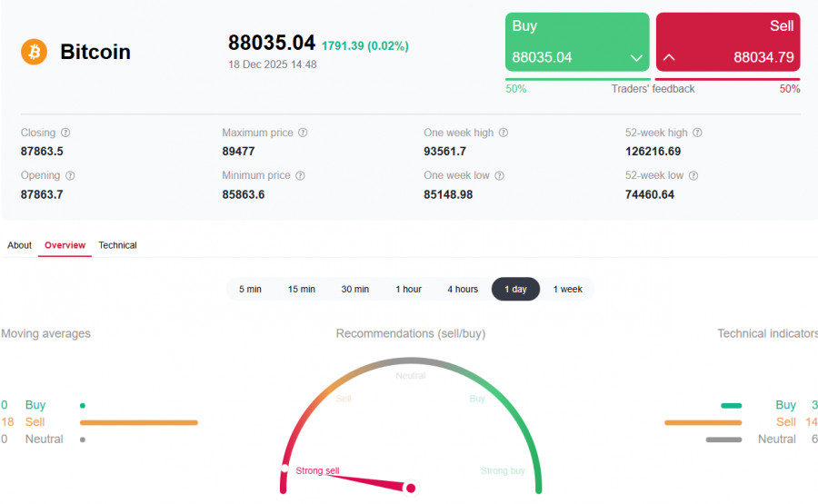Click the opening value 87863.7
This screenshot has width=818, height=504.
click(x=42, y=194)
